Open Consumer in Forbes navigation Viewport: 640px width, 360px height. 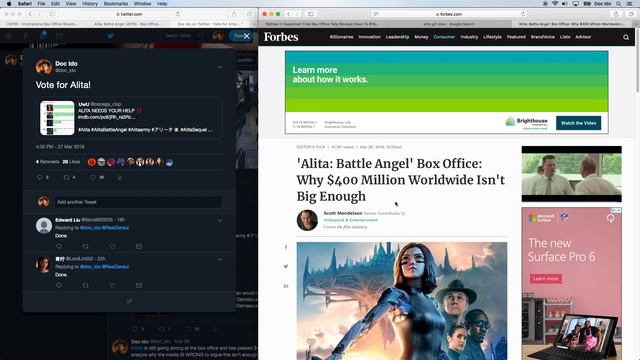click(x=444, y=37)
